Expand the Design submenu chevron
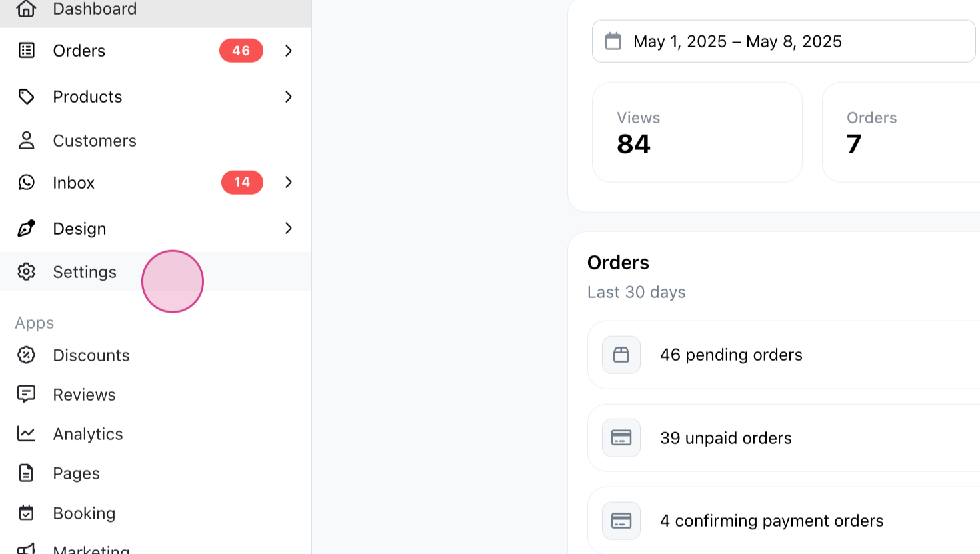Image resolution: width=980 pixels, height=554 pixels. point(289,228)
